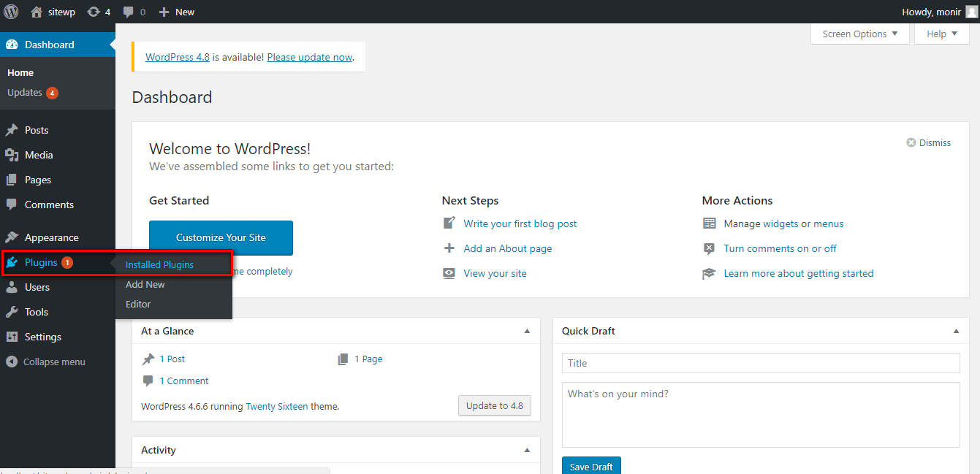Open the comments bubble icon in the admin bar

click(x=129, y=12)
